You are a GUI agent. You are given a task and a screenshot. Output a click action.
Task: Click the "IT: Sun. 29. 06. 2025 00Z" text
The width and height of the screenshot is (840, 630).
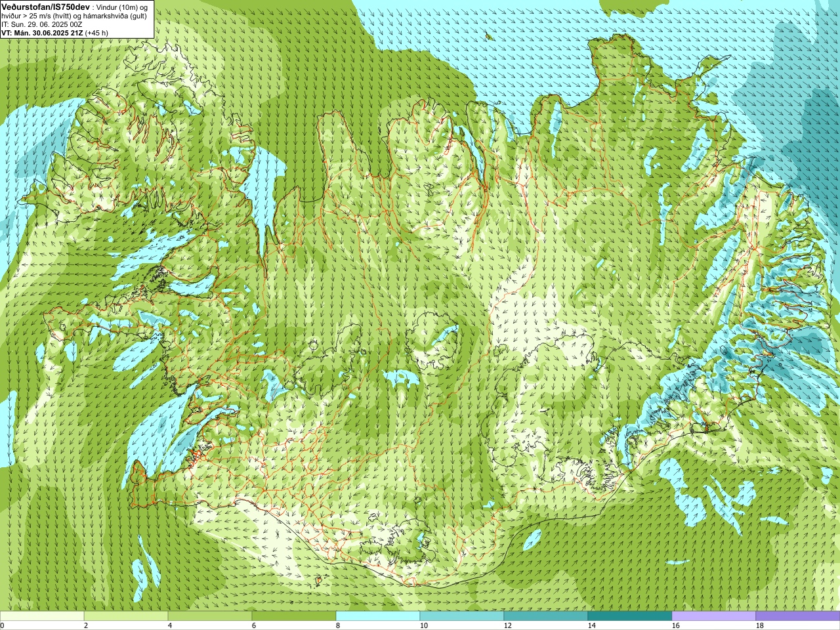pyautogui.click(x=41, y=24)
